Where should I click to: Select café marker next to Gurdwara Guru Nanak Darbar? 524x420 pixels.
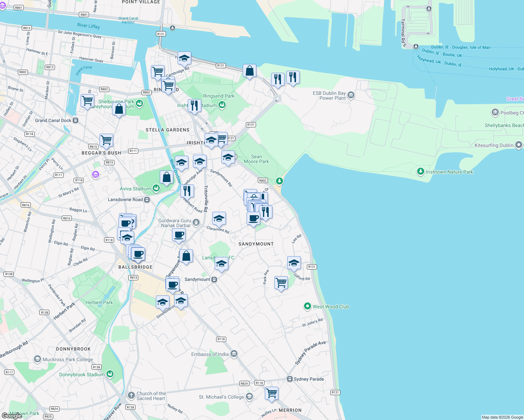(x=179, y=235)
